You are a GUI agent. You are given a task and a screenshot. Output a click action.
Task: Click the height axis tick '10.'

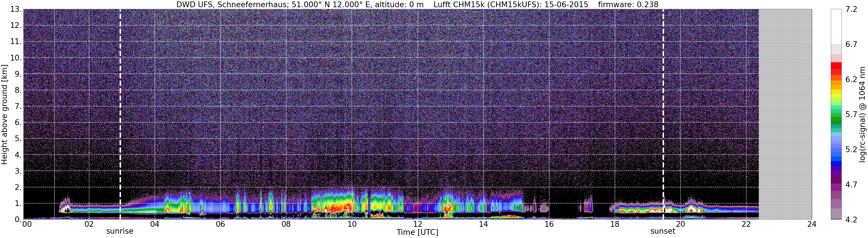[16, 58]
